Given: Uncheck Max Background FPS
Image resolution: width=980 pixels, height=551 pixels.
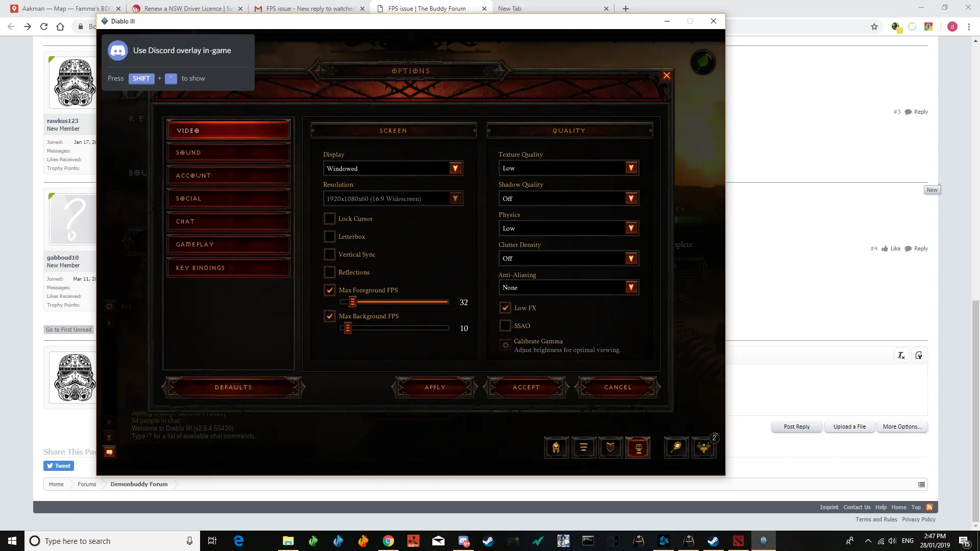Looking at the screenshot, I should click(x=330, y=316).
